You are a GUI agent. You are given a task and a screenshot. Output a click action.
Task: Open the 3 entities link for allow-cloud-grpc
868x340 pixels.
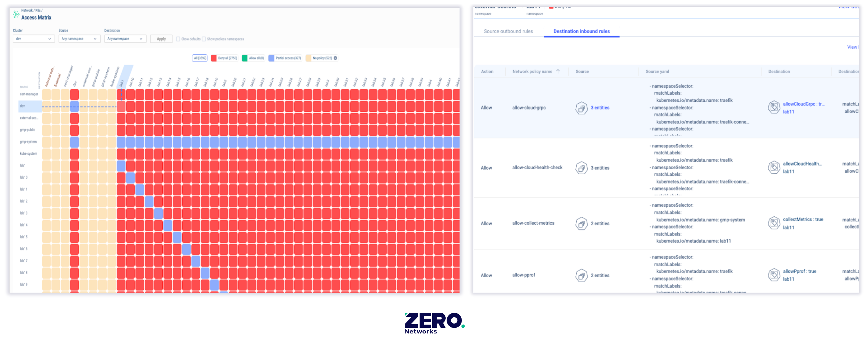pos(600,108)
